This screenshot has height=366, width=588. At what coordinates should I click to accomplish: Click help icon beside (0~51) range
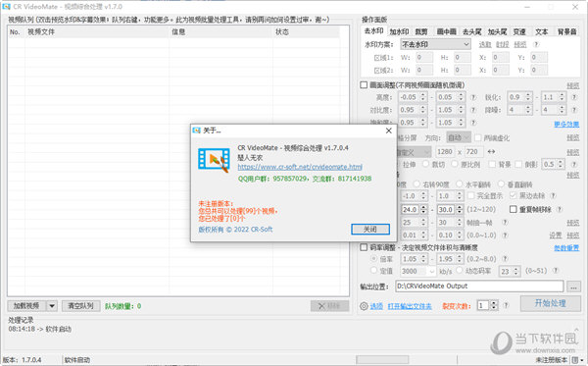(556, 270)
